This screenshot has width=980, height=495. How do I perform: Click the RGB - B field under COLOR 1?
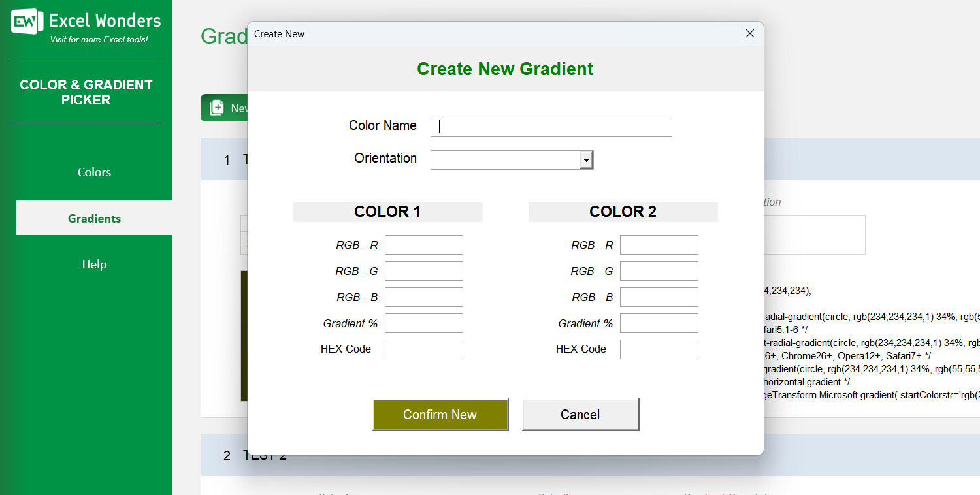click(423, 296)
